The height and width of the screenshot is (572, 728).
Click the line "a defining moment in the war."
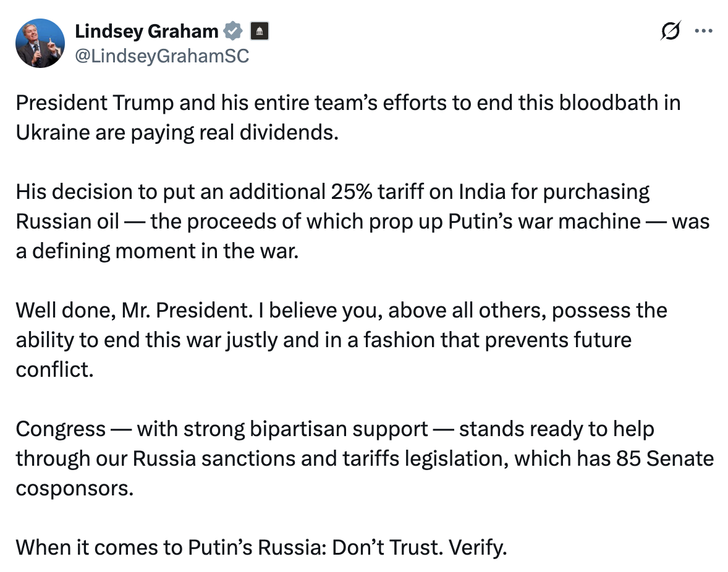[158, 251]
